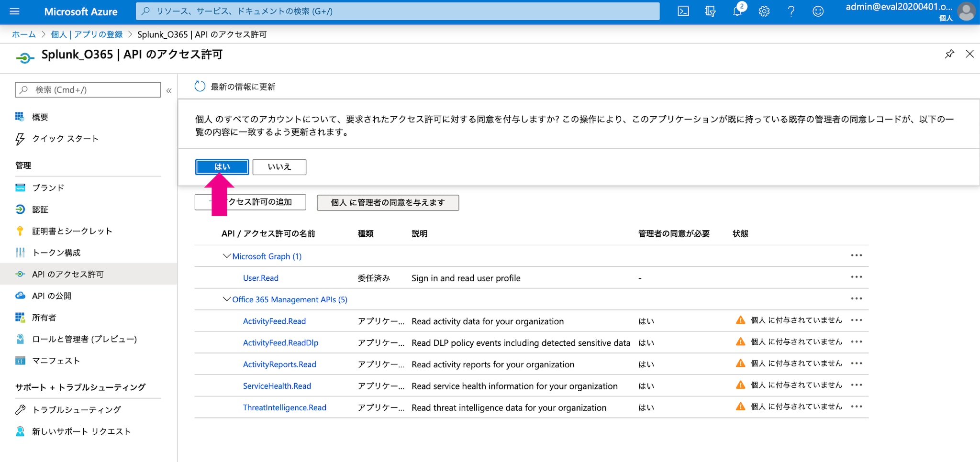Viewport: 980px width, 462px height.
Task: Click the 最新の情報に更新 label
Action: [243, 87]
